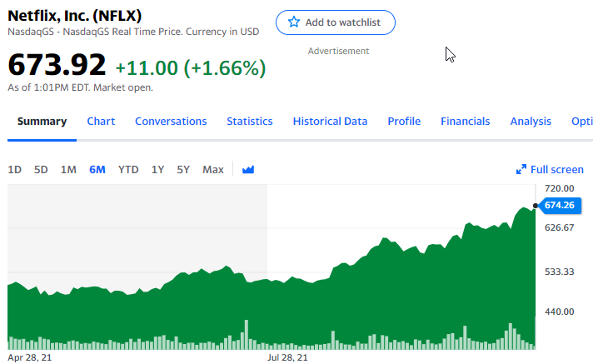The image size is (593, 364).
Task: Select the 1M time range
Action: point(68,170)
